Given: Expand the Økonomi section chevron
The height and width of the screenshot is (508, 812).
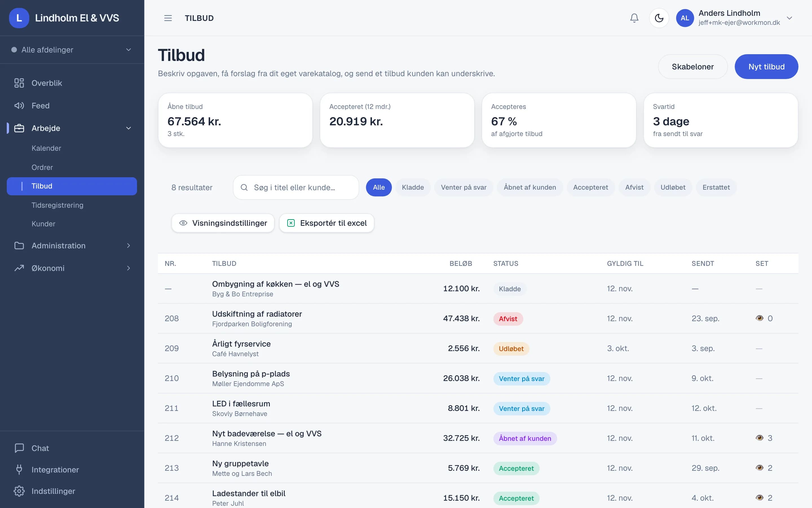Looking at the screenshot, I should [129, 268].
